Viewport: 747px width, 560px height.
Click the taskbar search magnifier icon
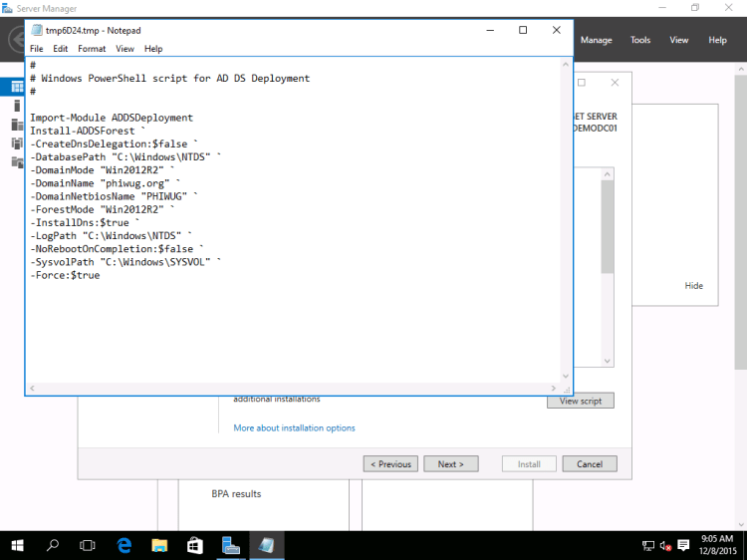click(53, 545)
